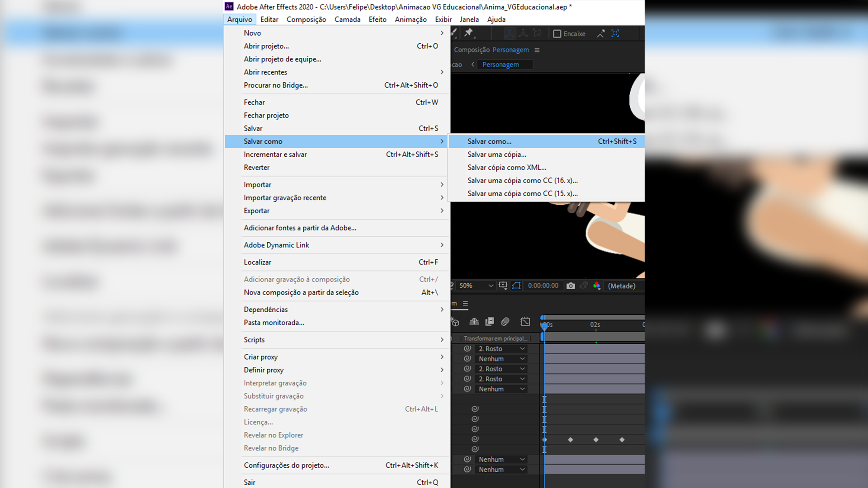This screenshot has height=488, width=868.
Task: Select the Puppet Pin tool
Action: pos(469,33)
